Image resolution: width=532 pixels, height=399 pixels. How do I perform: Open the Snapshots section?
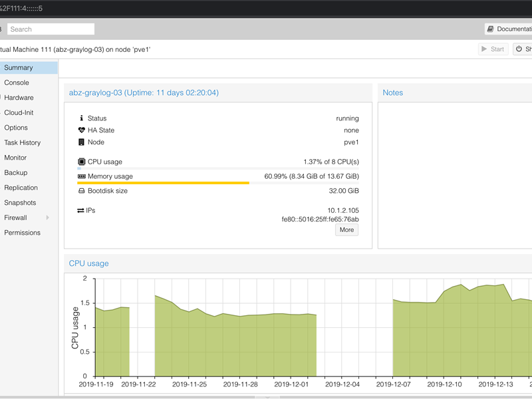(x=20, y=203)
